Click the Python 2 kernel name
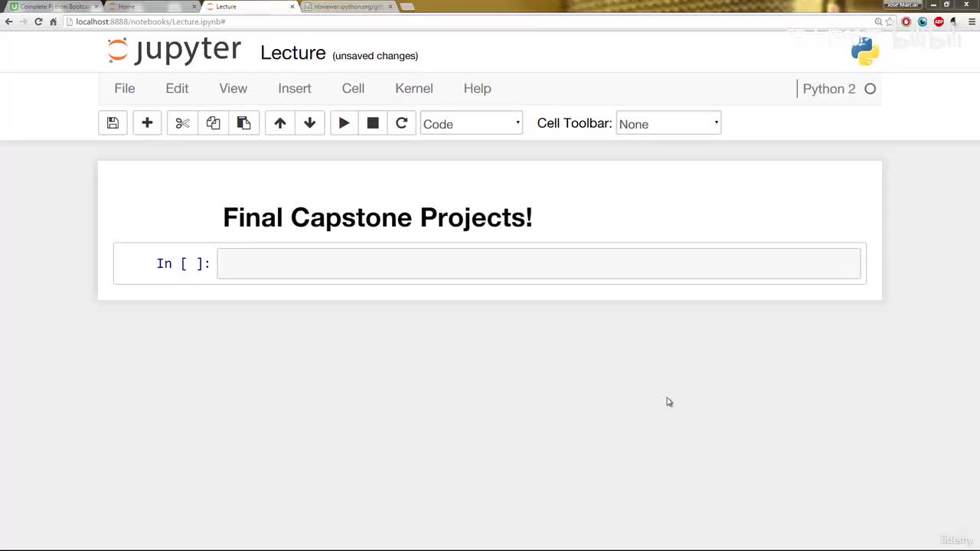This screenshot has height=551, width=980. click(829, 89)
